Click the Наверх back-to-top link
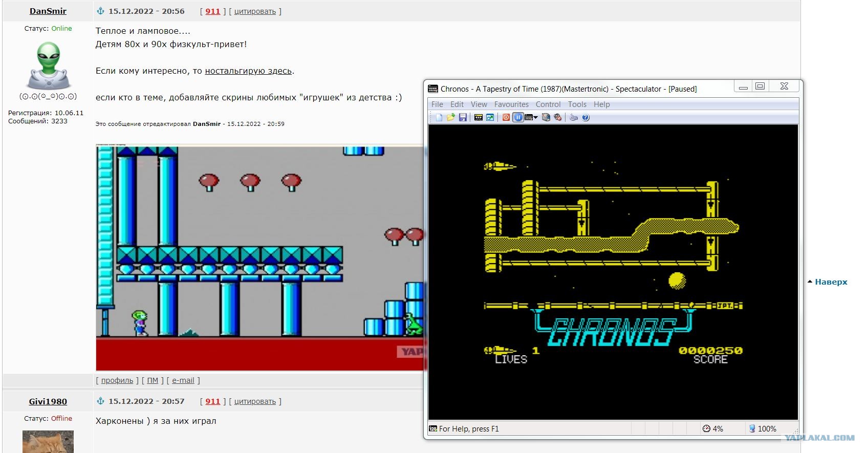Image resolution: width=868 pixels, height=453 pixels. tap(831, 282)
